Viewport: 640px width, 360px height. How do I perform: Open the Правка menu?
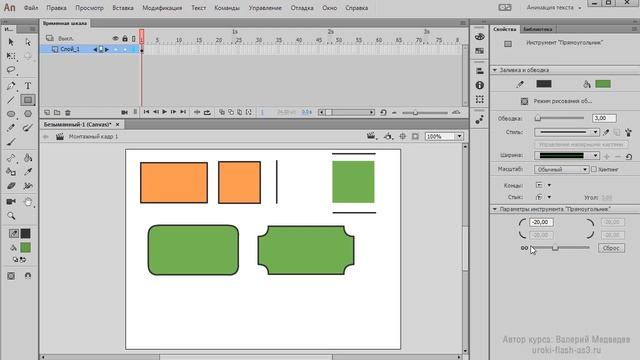click(56, 8)
